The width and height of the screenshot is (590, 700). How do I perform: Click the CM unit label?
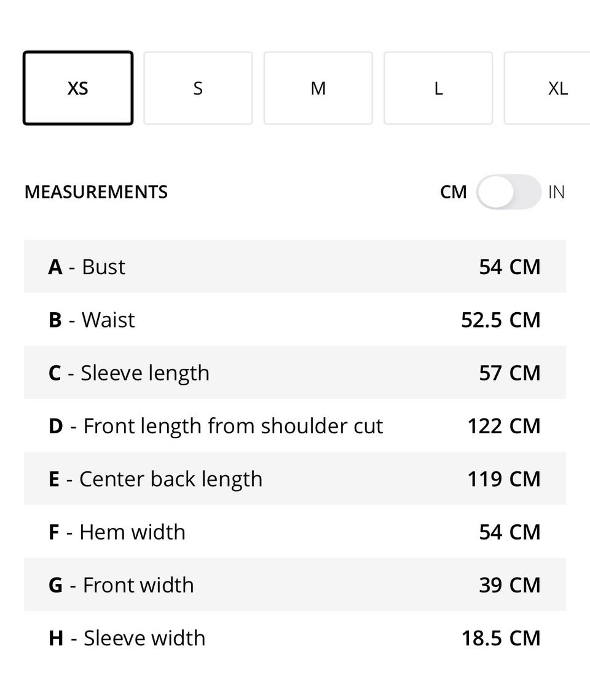pyautogui.click(x=454, y=192)
